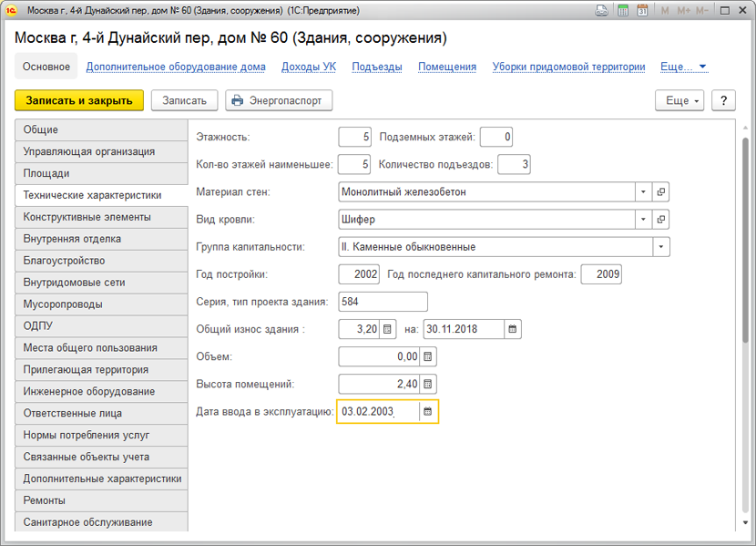
Task: Open the Вид кровли item card
Action: 662,220
